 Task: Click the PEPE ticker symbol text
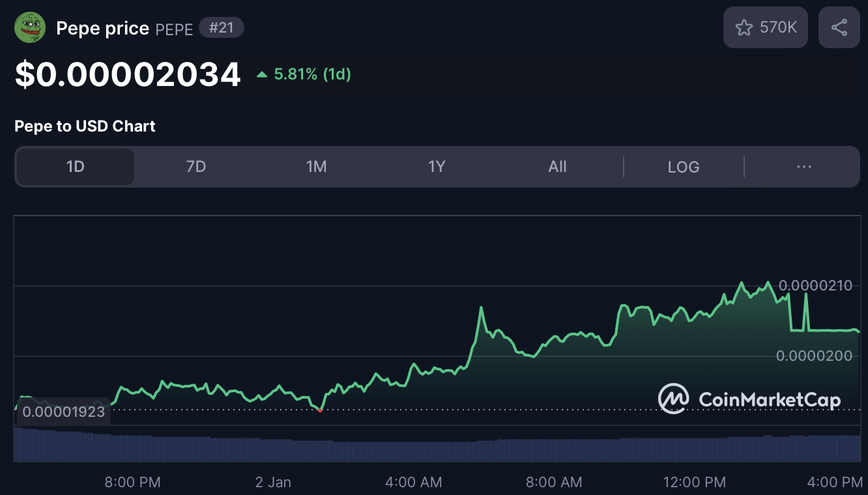tap(174, 29)
